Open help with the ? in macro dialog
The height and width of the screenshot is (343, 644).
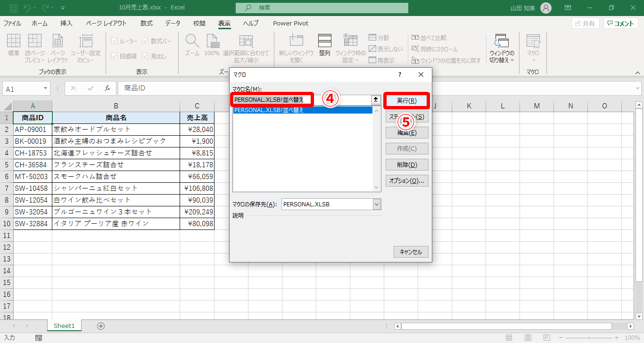point(400,74)
